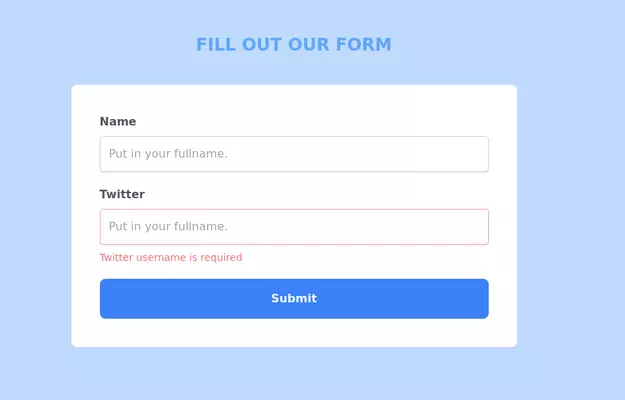Click the word "FILL" in the page title
625x400 pixels.
coord(215,45)
